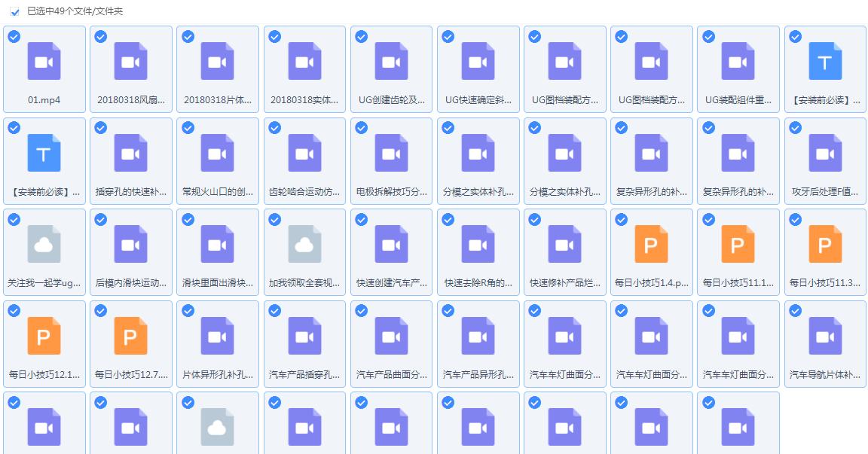This screenshot has height=454, width=868.
Task: Click the video icon of 汽车产品插穿孔
Action: coord(304,336)
